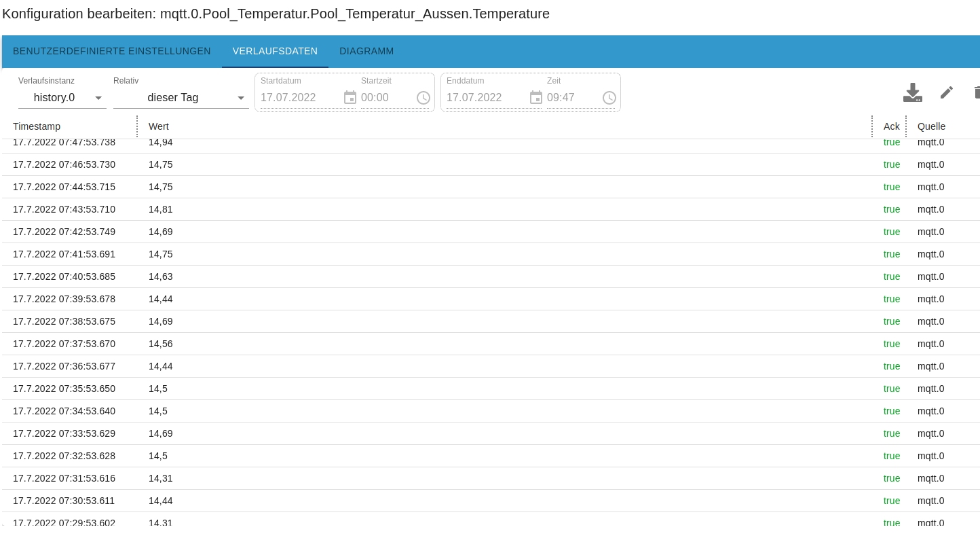Select the row with timestamp 07:43:53.710
The height and width of the screenshot is (538, 980).
point(491,209)
